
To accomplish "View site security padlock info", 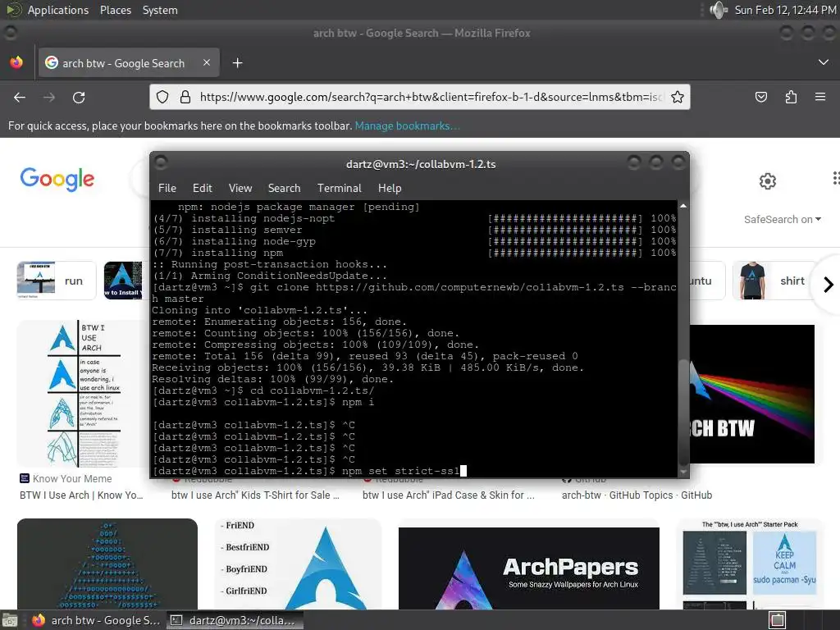I will (x=185, y=97).
